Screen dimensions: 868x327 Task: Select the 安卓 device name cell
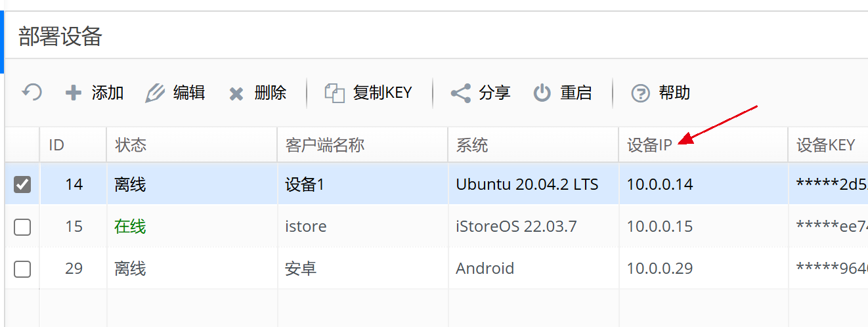click(x=301, y=269)
